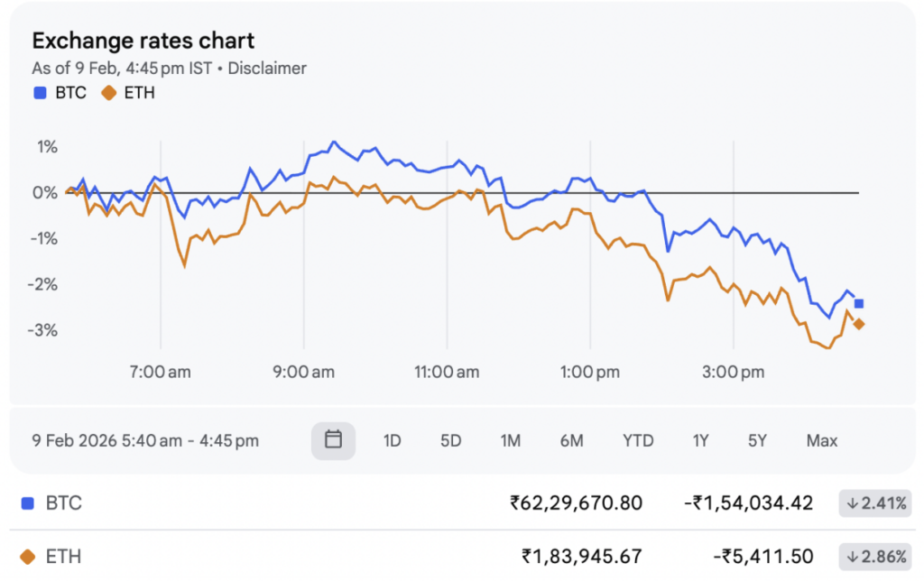Switch to the 5D time range
Image resolution: width=924 pixels, height=581 pixels.
450,440
